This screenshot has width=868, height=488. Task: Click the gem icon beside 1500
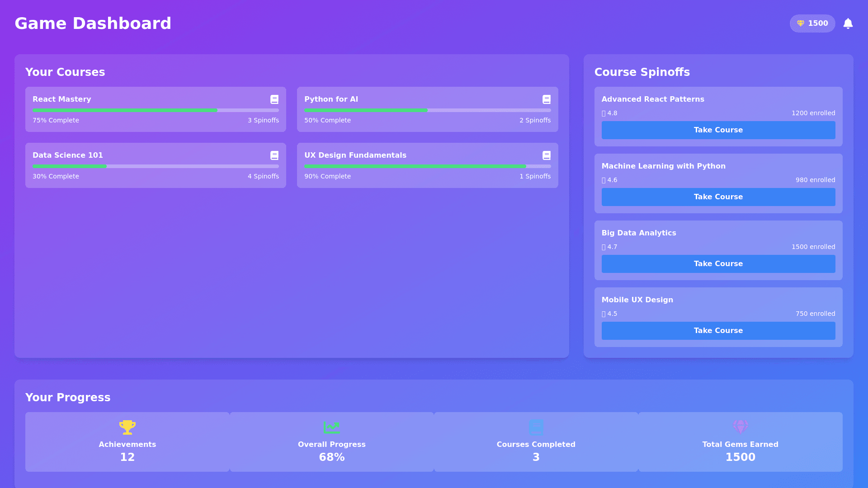(x=800, y=23)
